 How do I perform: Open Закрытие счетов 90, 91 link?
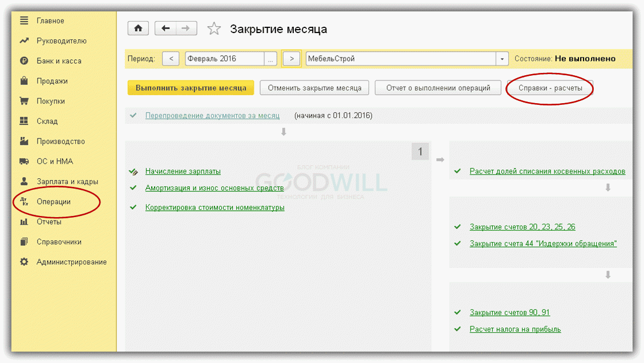510,312
